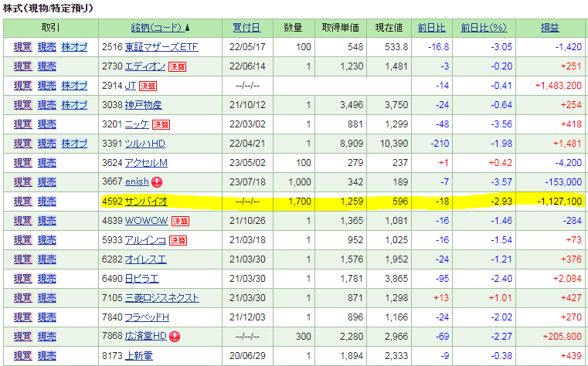Image resolution: width=588 pixels, height=366 pixels.
Task: Click 株オプ in the ツルハHD row
Action: pos(75,144)
